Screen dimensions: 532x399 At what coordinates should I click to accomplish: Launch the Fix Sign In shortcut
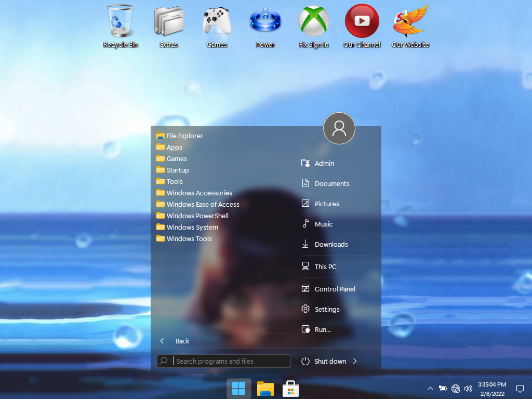pos(313,22)
